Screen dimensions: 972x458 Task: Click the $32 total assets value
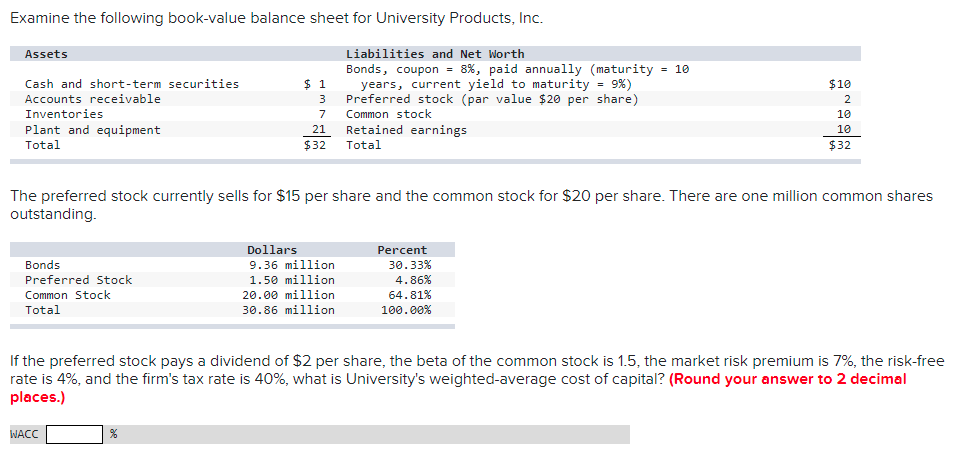tap(315, 145)
